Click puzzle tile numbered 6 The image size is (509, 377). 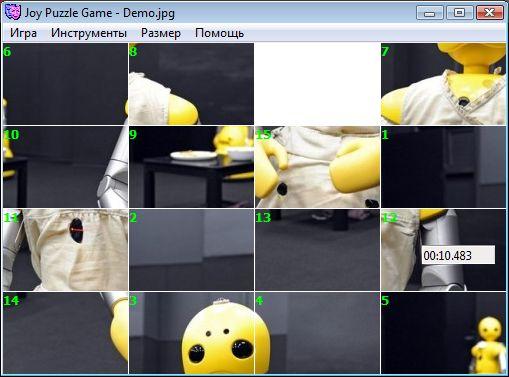point(65,84)
